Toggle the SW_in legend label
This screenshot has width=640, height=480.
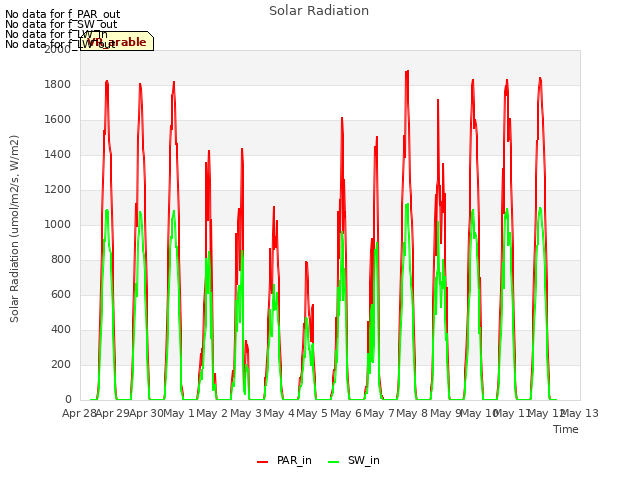pyautogui.click(x=364, y=460)
